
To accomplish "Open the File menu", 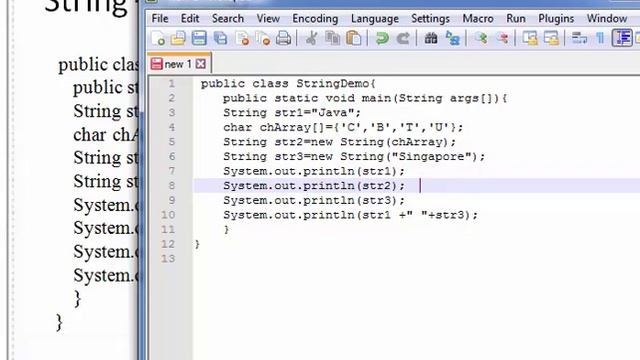I will point(160,19).
